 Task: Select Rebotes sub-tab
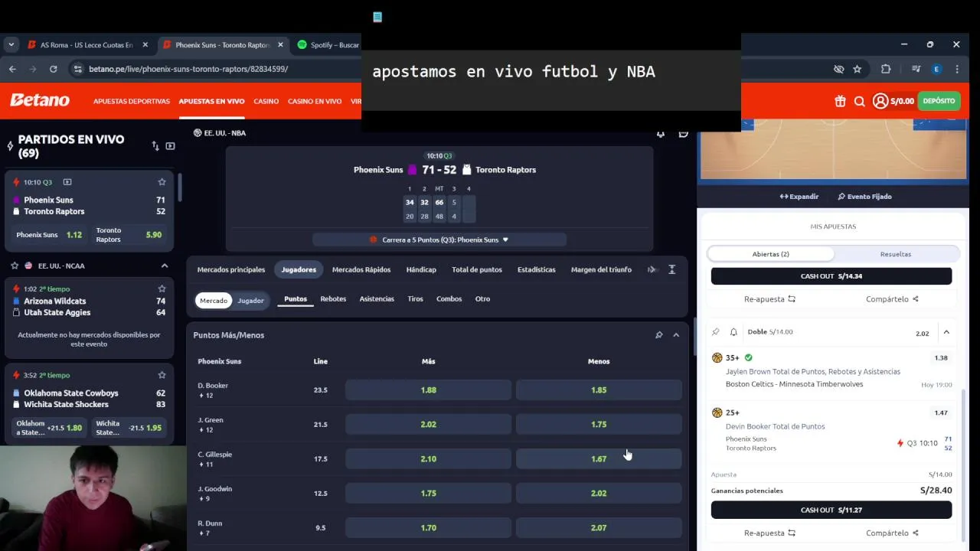click(x=333, y=299)
